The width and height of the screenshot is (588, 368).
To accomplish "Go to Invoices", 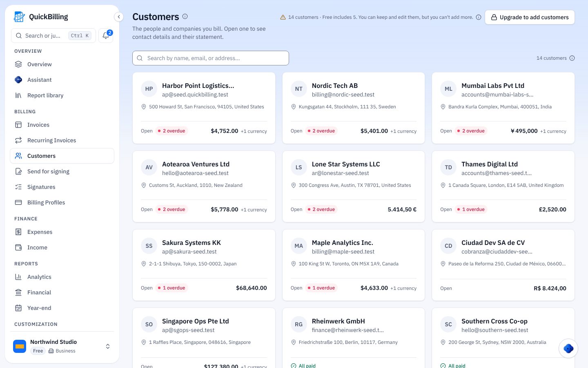I will [62, 125].
